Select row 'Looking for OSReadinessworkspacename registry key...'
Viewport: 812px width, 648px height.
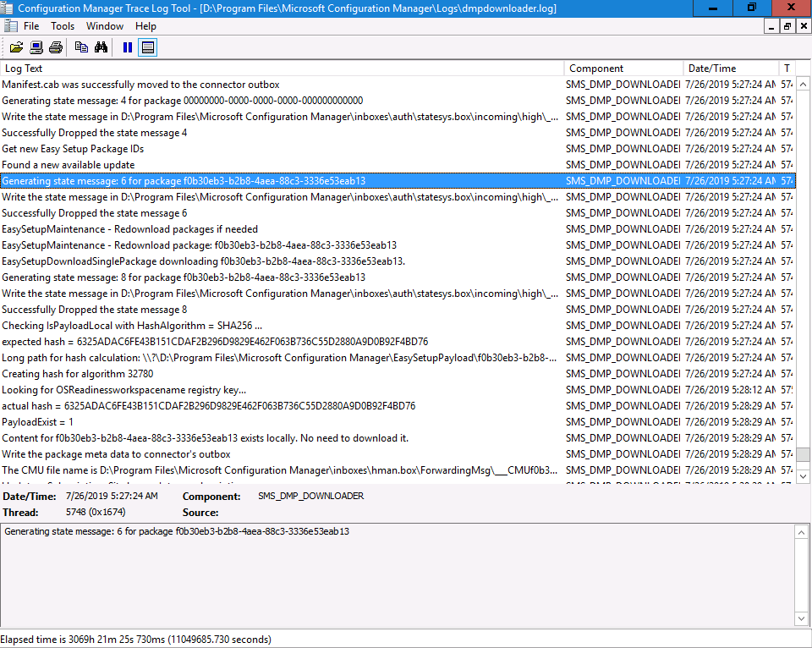398,389
